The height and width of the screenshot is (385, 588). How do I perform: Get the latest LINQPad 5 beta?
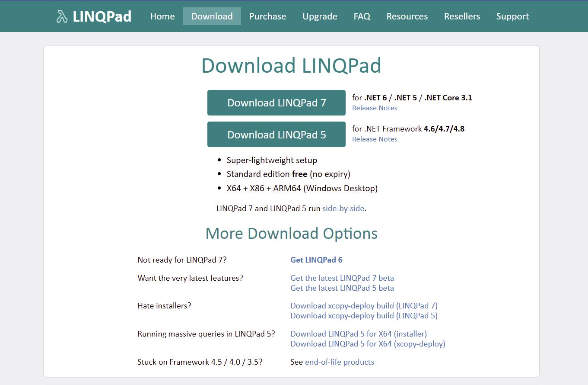click(x=342, y=288)
